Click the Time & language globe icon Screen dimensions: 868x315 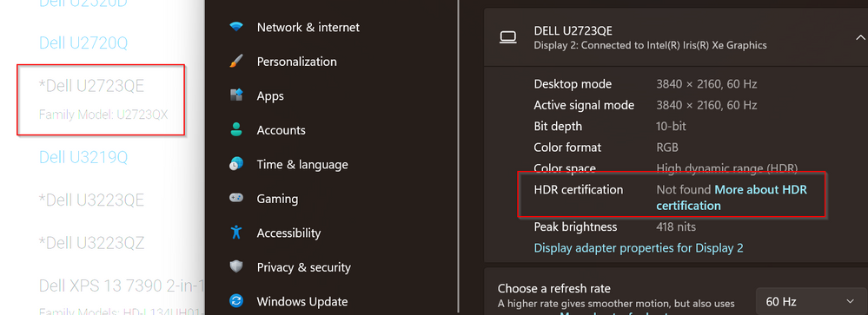coord(236,164)
